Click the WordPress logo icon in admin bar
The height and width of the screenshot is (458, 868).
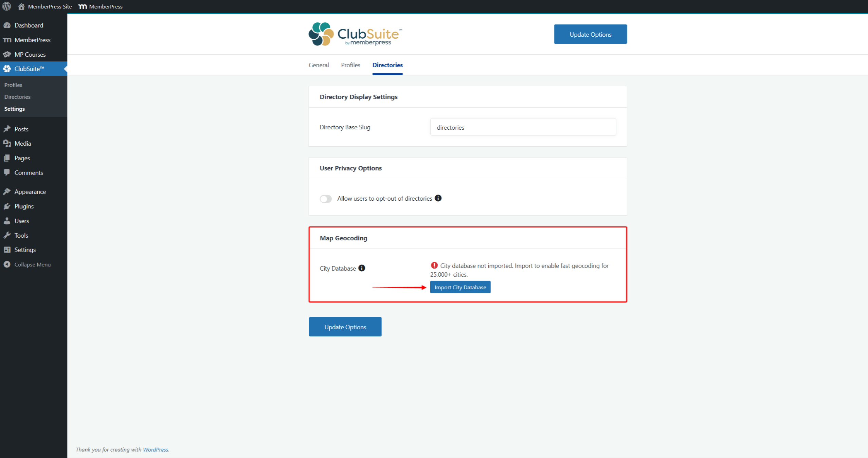click(x=7, y=6)
